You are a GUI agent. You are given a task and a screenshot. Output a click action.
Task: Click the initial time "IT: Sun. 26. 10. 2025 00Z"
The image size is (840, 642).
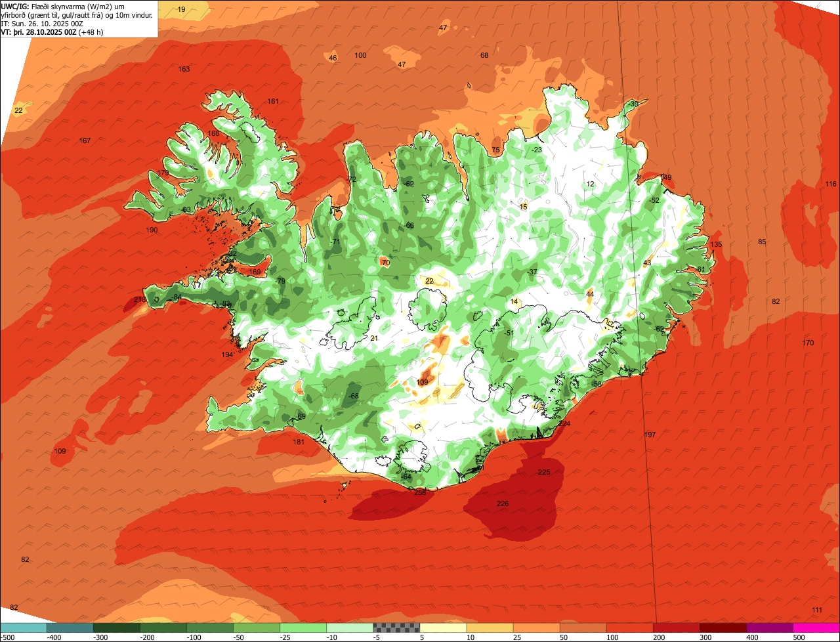click(x=42, y=23)
